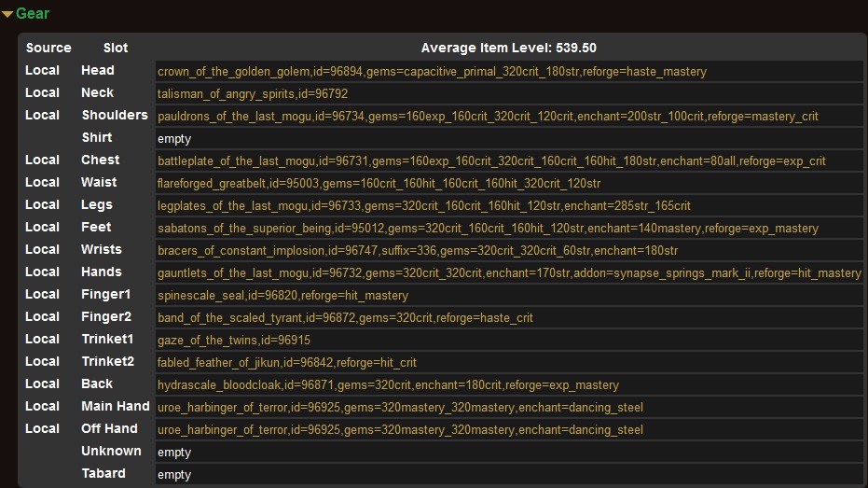Click the Source column header
This screenshot has height=488, width=868.
(48, 48)
